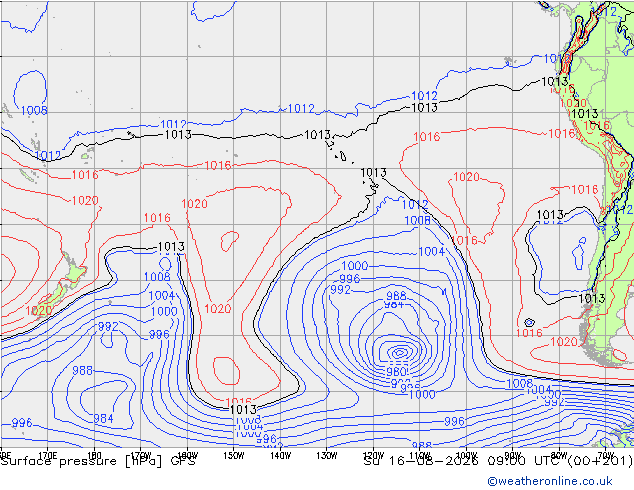Click the "996" label at the far left edge
Viewport: 634px width, 490px height.
click(21, 423)
